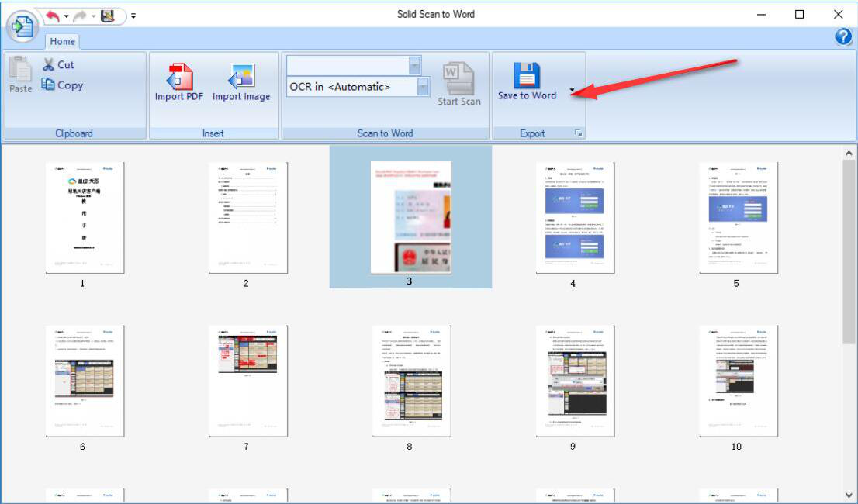Select page 10 thumbnail
The width and height of the screenshot is (858, 504).
click(739, 381)
